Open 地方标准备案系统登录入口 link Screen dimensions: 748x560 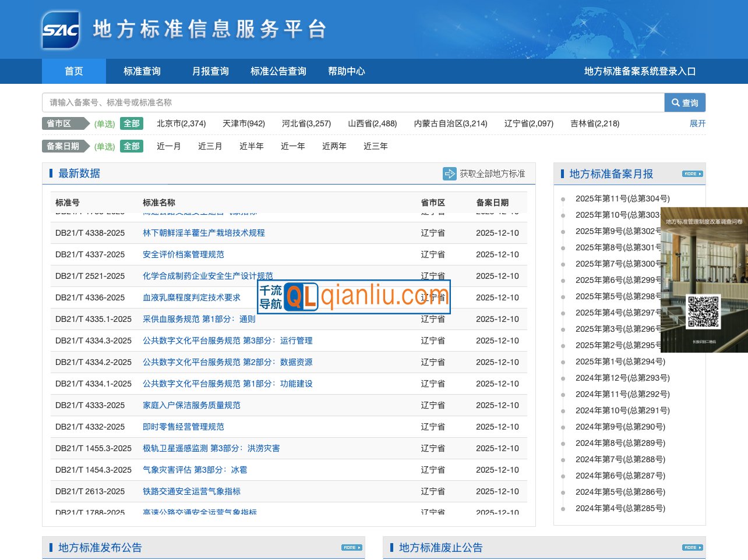[x=640, y=71]
